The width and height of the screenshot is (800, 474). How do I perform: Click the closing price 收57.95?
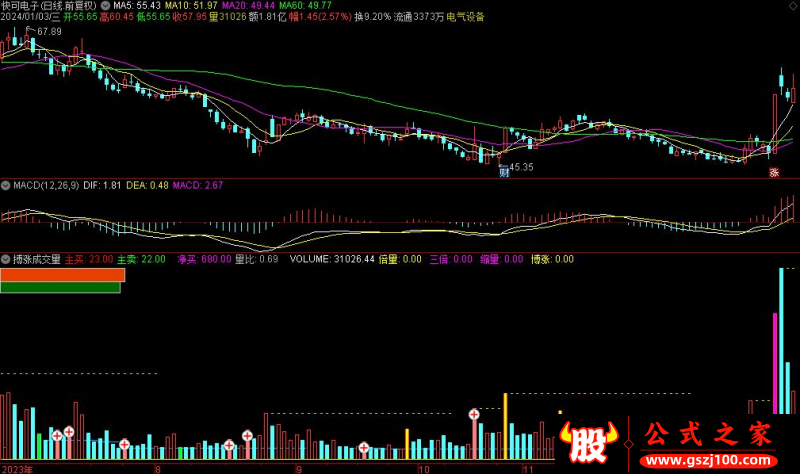coord(189,17)
